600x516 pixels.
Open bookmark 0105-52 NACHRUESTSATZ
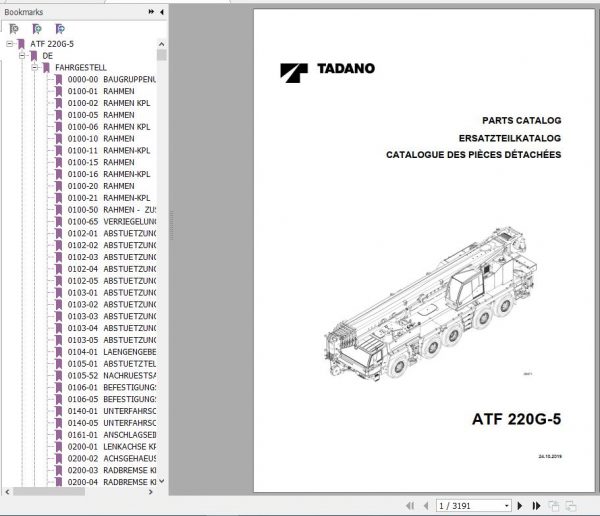coord(111,376)
